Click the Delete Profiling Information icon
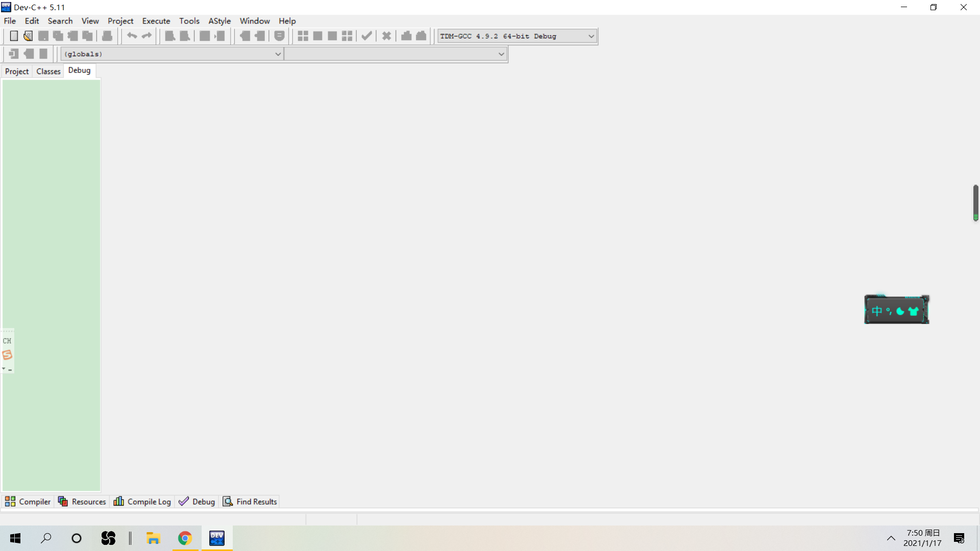Viewport: 980px width, 551px height. [421, 36]
